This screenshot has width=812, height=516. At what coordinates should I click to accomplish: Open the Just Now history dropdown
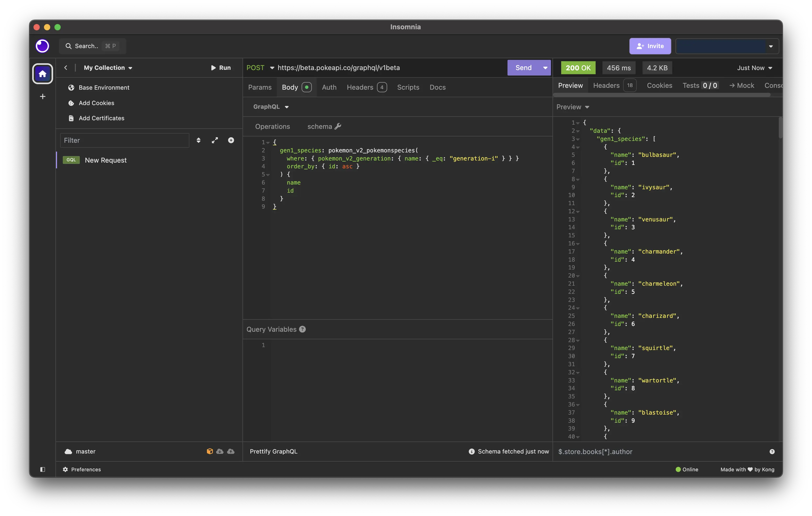[755, 68]
